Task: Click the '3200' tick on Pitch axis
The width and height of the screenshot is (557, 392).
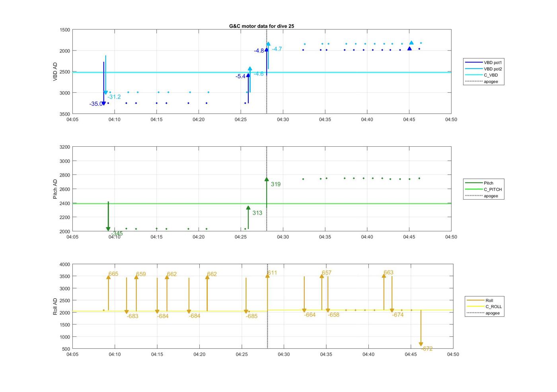Action: [64, 147]
